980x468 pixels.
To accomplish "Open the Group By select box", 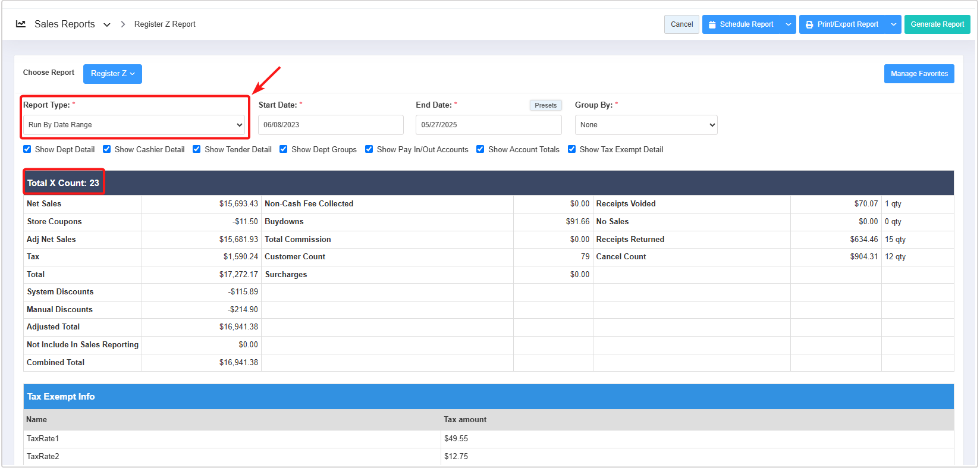I will [646, 125].
